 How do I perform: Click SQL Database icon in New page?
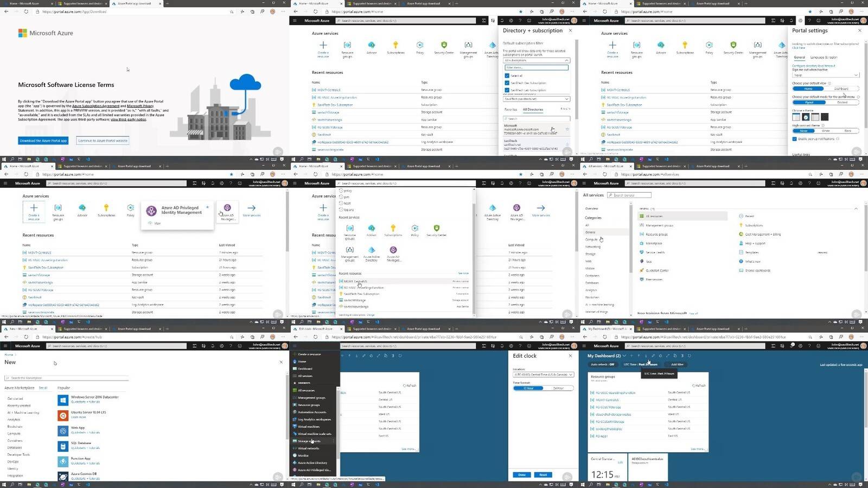pyautogui.click(x=63, y=446)
